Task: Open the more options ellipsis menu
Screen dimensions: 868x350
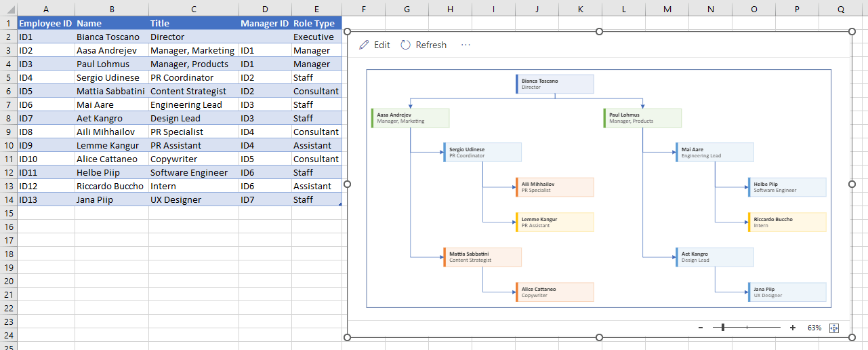Action: coord(466,45)
